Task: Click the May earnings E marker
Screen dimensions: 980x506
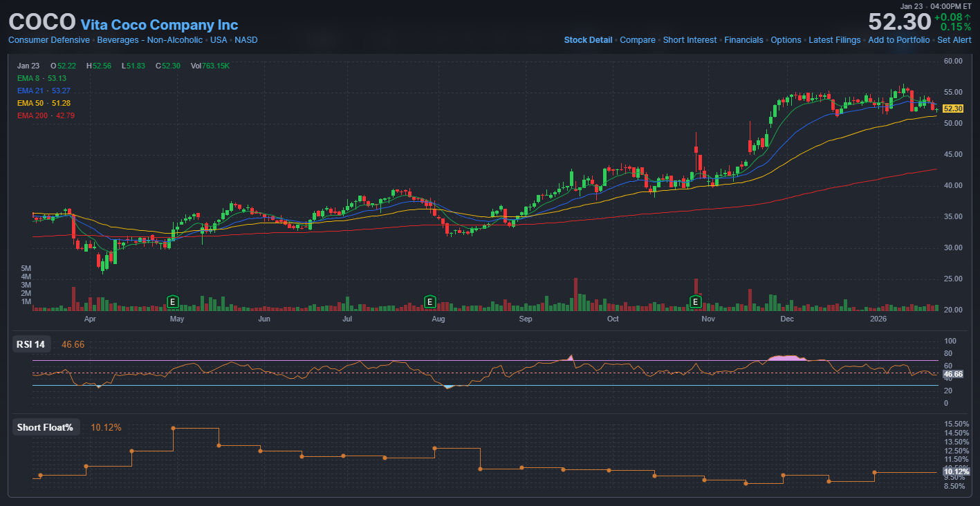Action: 173,301
